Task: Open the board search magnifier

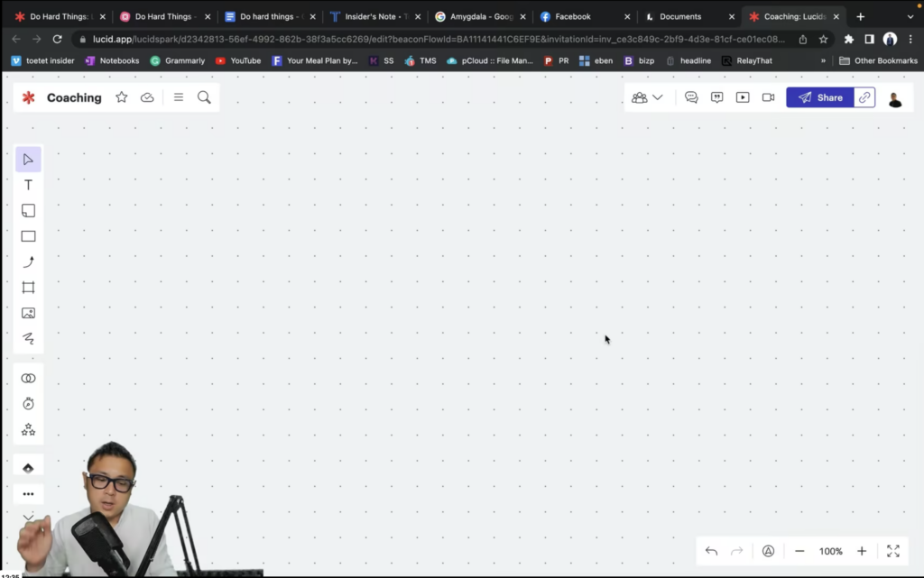Action: [x=204, y=97]
